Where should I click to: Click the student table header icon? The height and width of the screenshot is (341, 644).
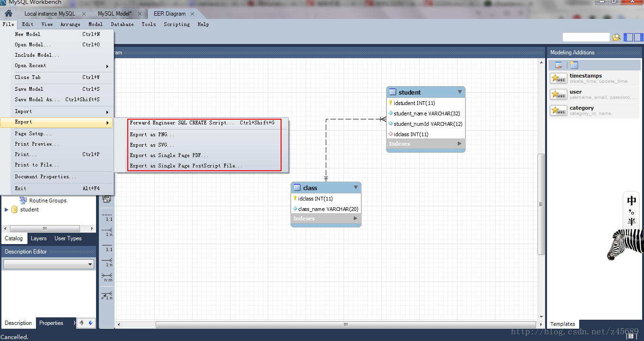pyautogui.click(x=393, y=92)
